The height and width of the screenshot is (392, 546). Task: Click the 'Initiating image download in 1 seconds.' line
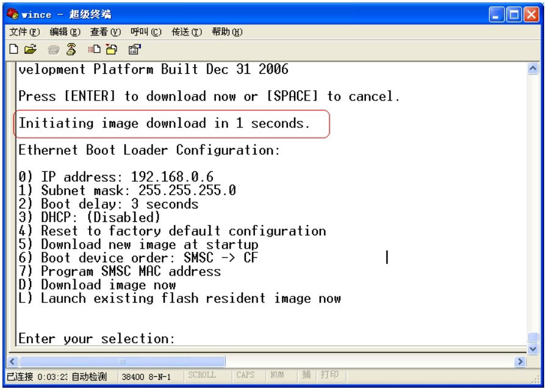pyautogui.click(x=164, y=124)
